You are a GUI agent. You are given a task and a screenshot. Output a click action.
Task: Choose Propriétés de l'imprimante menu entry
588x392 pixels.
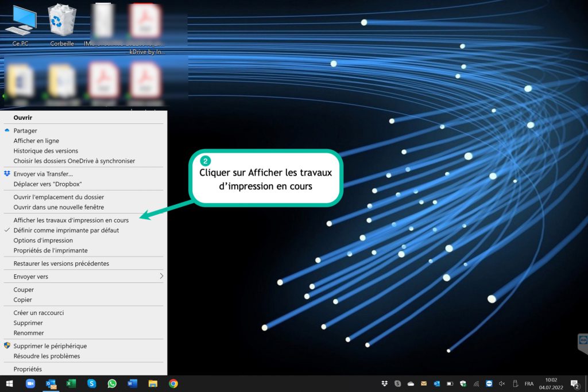(x=51, y=251)
